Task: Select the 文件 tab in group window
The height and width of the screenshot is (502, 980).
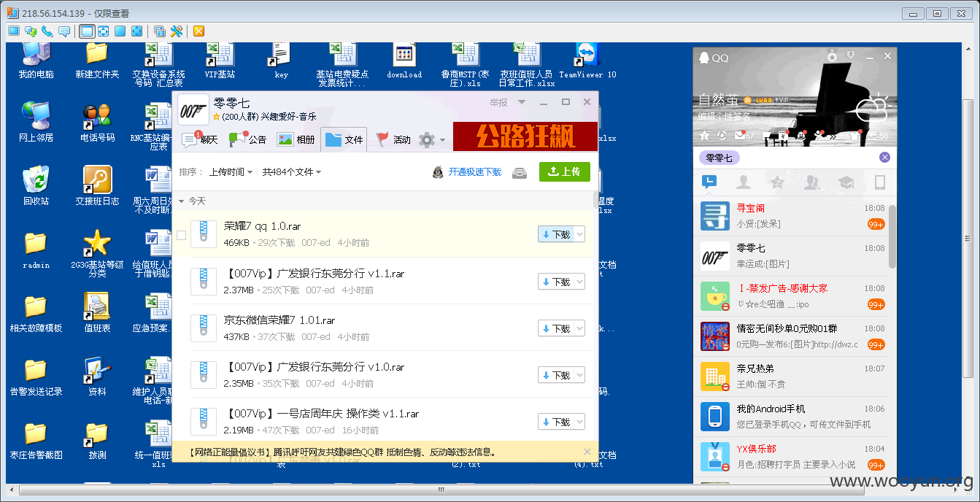Action: 344,139
